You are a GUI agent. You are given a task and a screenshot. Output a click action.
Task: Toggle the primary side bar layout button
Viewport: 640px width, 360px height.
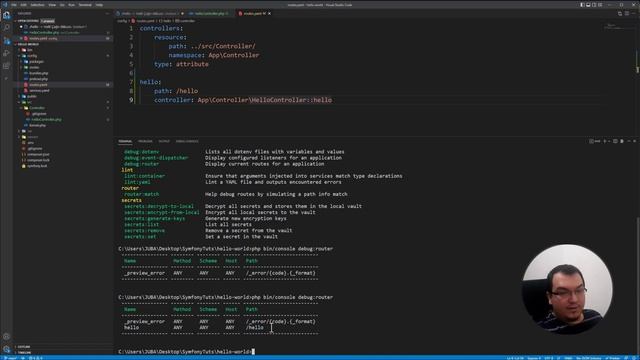[x=582, y=5]
